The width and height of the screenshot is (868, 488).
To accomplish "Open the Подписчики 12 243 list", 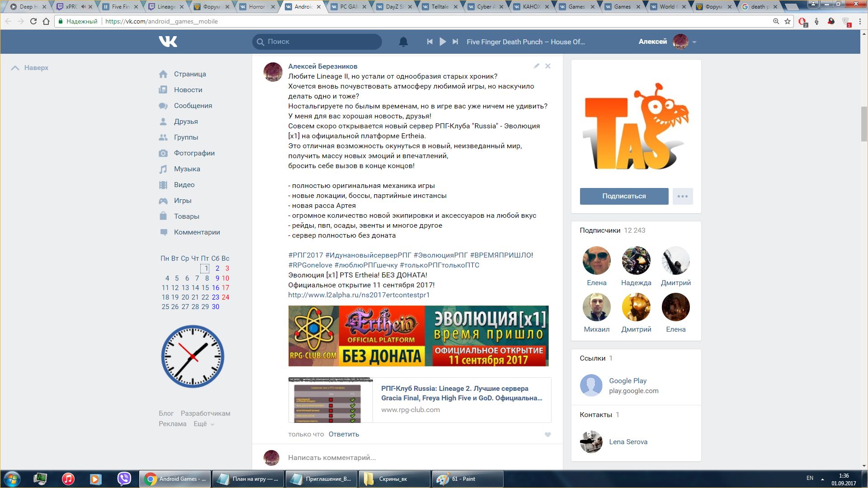I will coord(613,230).
